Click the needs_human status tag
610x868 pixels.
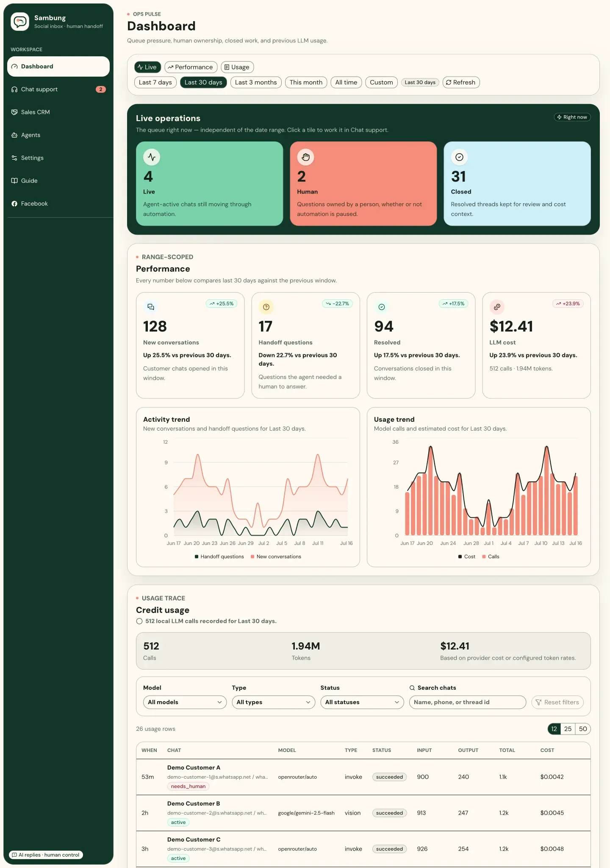[x=188, y=786]
